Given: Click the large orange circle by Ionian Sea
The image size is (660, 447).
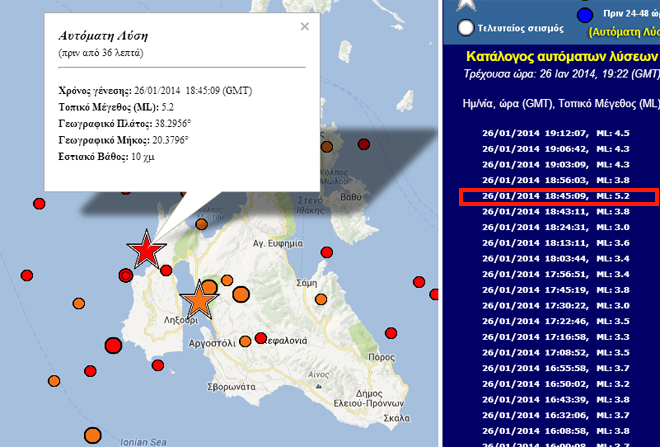Looking at the screenshot, I should (92, 435).
